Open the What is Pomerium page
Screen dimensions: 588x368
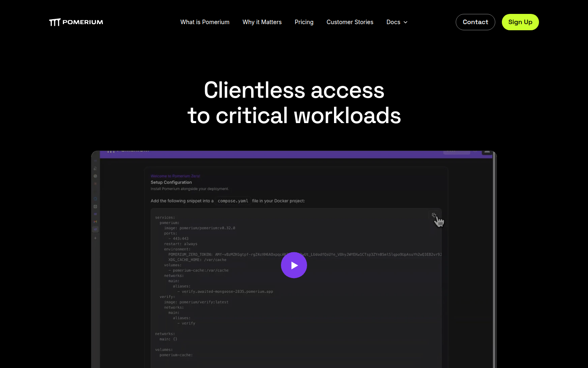pyautogui.click(x=205, y=22)
